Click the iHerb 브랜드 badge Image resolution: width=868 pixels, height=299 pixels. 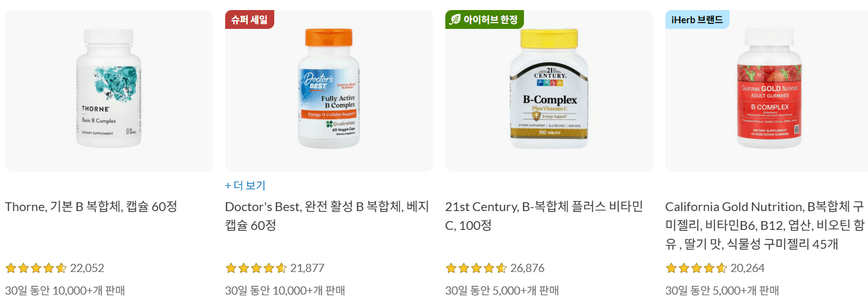(698, 19)
